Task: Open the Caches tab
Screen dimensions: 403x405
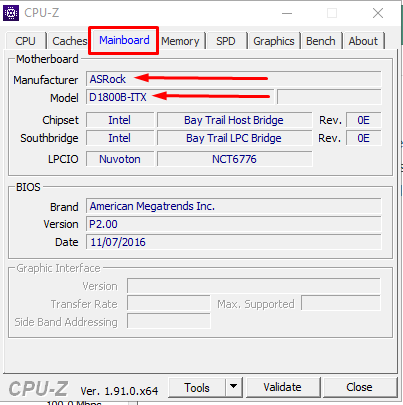Action: click(69, 41)
